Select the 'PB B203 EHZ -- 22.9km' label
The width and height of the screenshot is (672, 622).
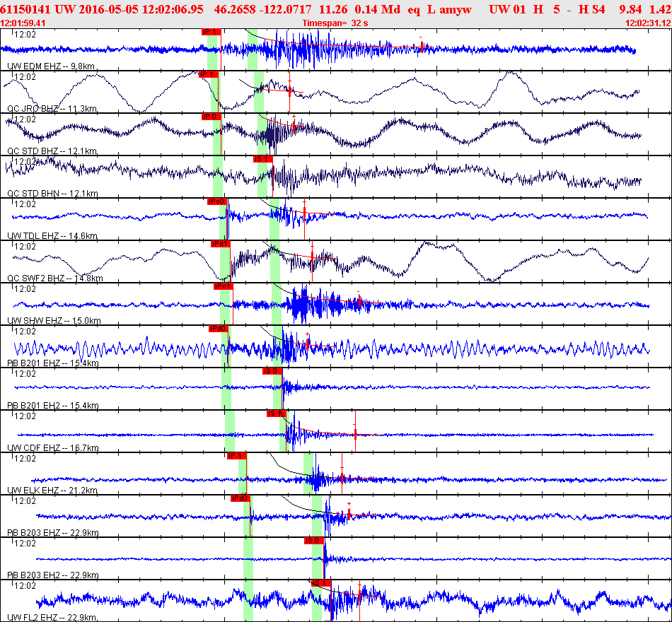click(53, 533)
